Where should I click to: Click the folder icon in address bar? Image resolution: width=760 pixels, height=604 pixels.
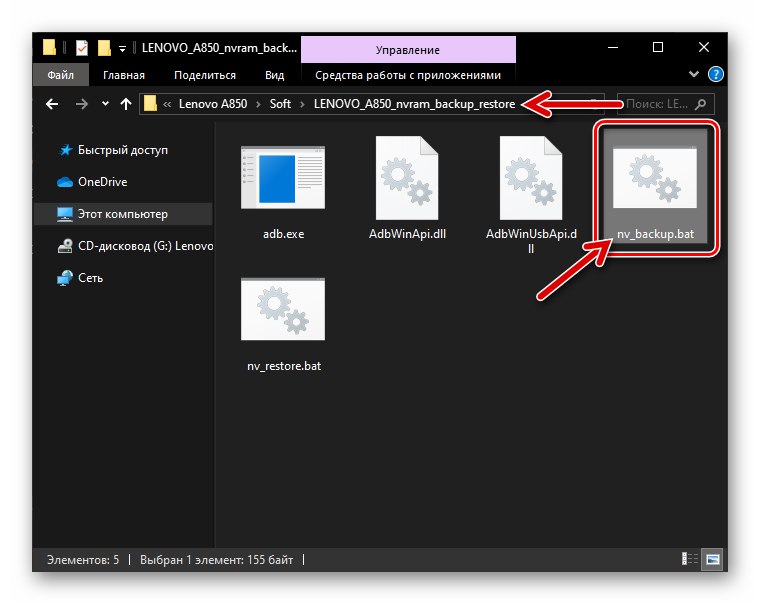pyautogui.click(x=151, y=104)
